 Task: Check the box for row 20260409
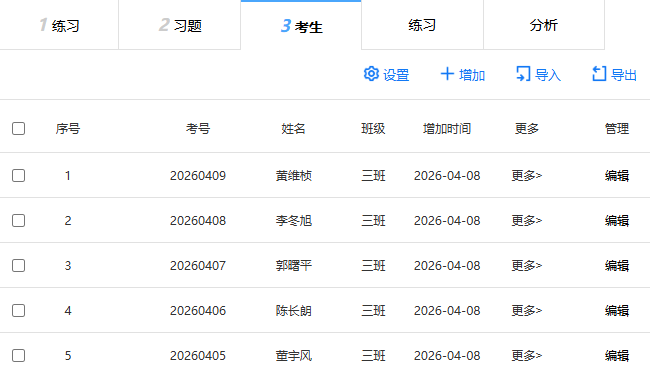pos(18,175)
